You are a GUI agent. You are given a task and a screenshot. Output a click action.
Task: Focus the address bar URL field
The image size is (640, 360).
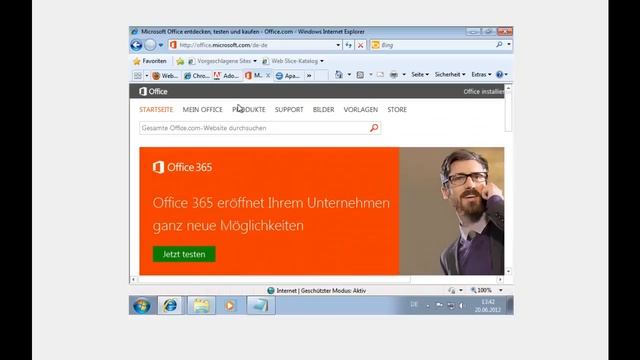pos(256,45)
